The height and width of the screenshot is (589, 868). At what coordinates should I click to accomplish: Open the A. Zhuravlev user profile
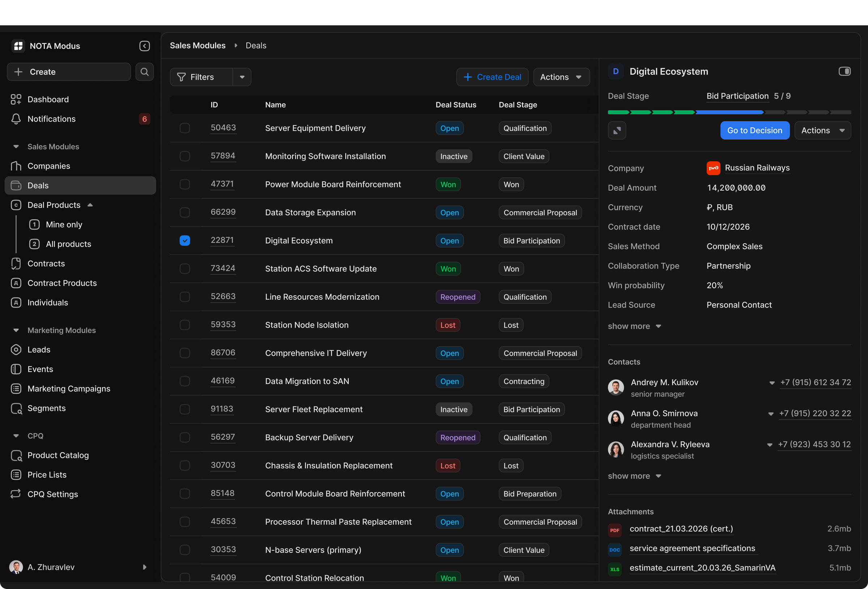click(78, 567)
